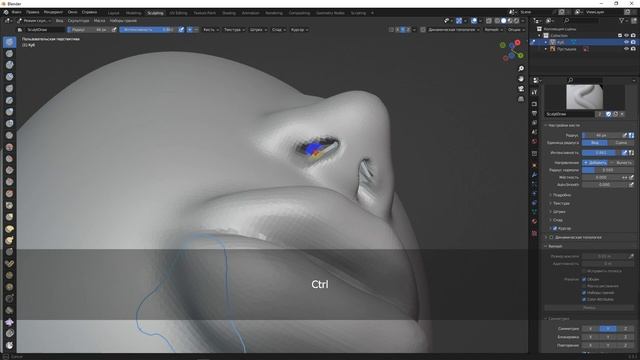Open the sculpt mode selector dropdown
640x360 pixels.
click(34, 20)
